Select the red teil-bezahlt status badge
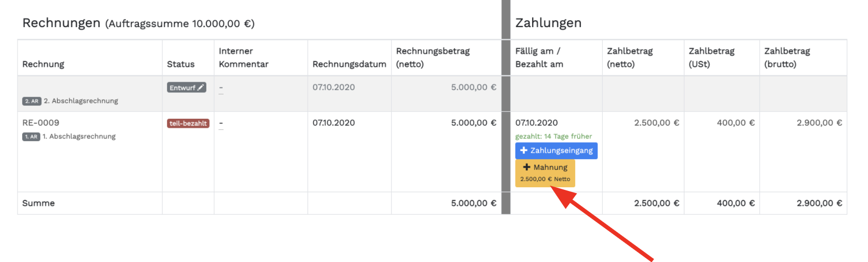This screenshot has width=868, height=262. coord(188,124)
